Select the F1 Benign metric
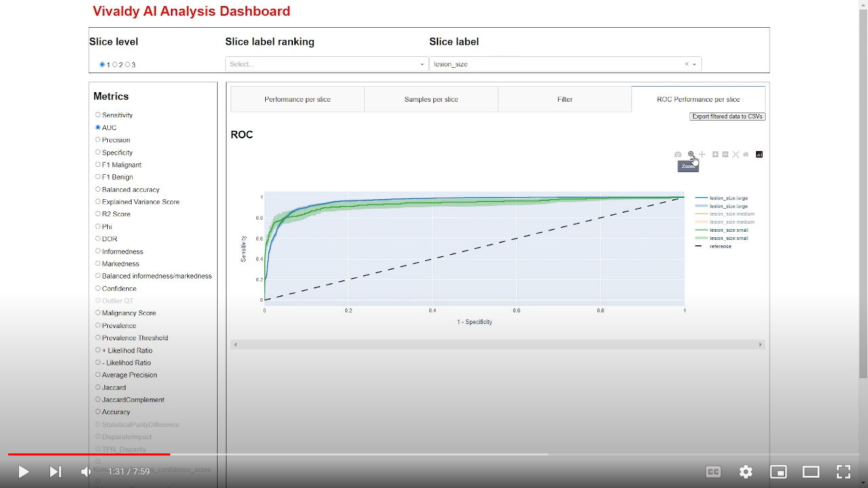The height and width of the screenshot is (488, 868). pyautogui.click(x=98, y=177)
